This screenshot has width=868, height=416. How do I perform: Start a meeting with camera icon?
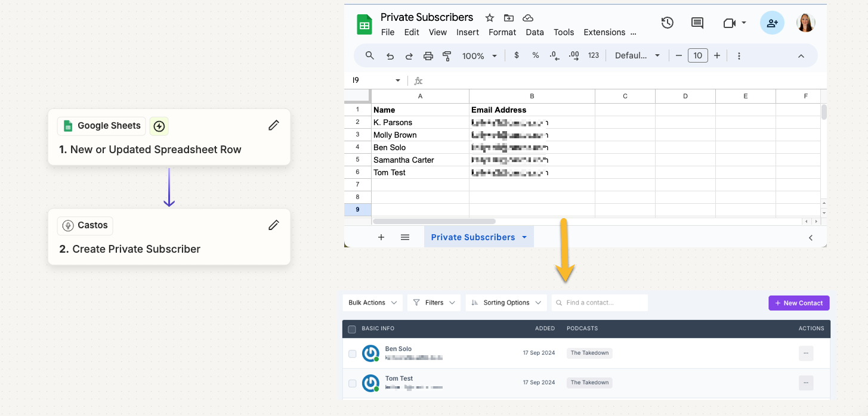[729, 23]
